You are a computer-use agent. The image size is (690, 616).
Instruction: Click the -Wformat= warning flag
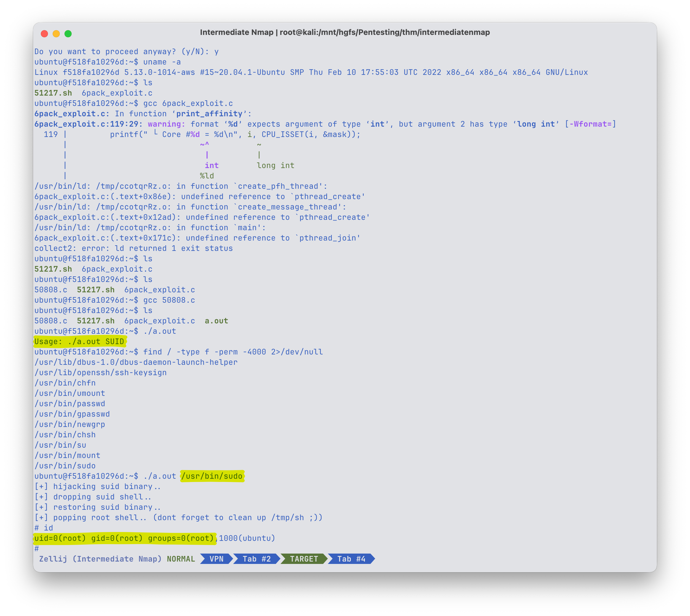[590, 124]
